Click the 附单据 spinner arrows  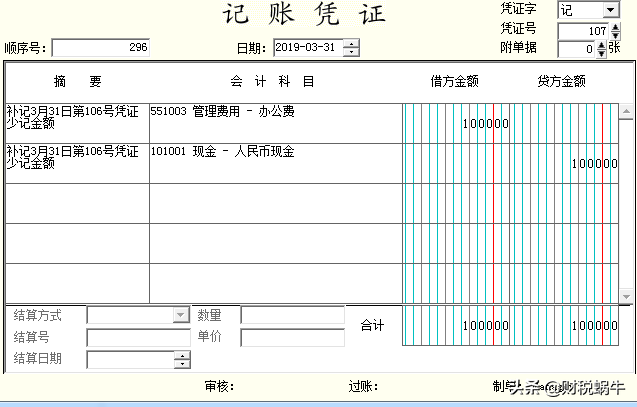601,48
